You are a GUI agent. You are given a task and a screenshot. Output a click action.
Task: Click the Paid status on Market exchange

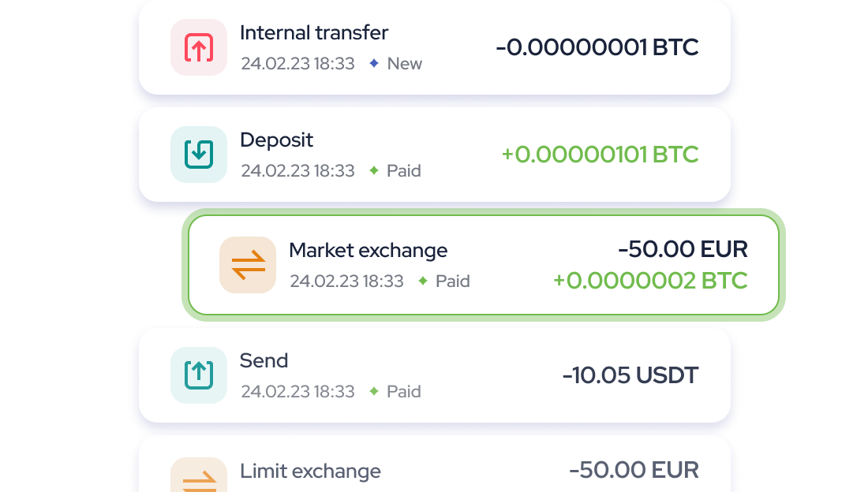(x=452, y=281)
